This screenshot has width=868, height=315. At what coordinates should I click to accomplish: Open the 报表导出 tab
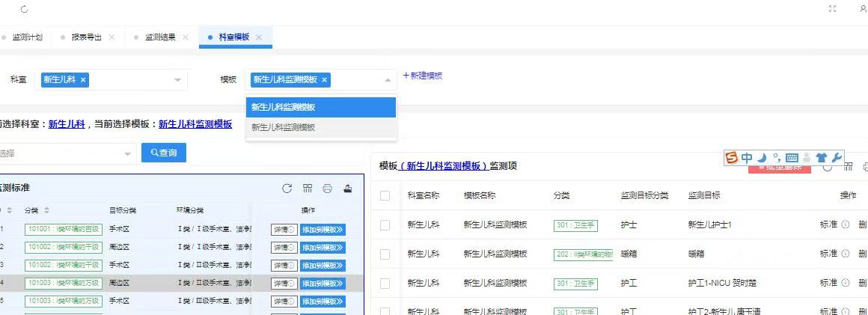[86, 37]
